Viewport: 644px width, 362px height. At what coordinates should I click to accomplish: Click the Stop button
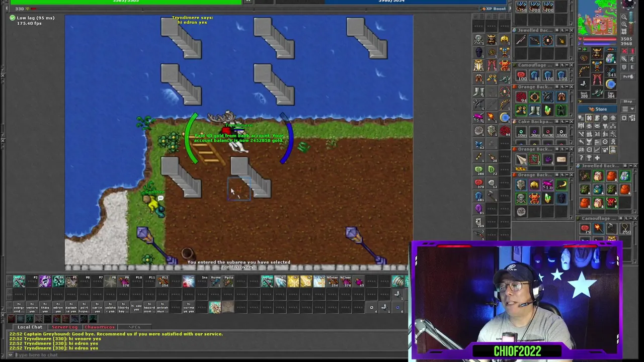[x=628, y=102]
